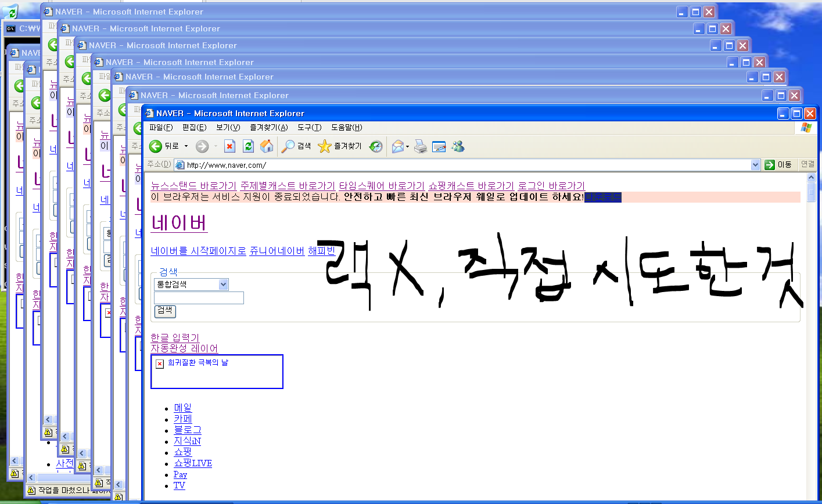Image resolution: width=822 pixels, height=504 pixels.
Task: Open the 보기(V) menu
Action: point(228,128)
